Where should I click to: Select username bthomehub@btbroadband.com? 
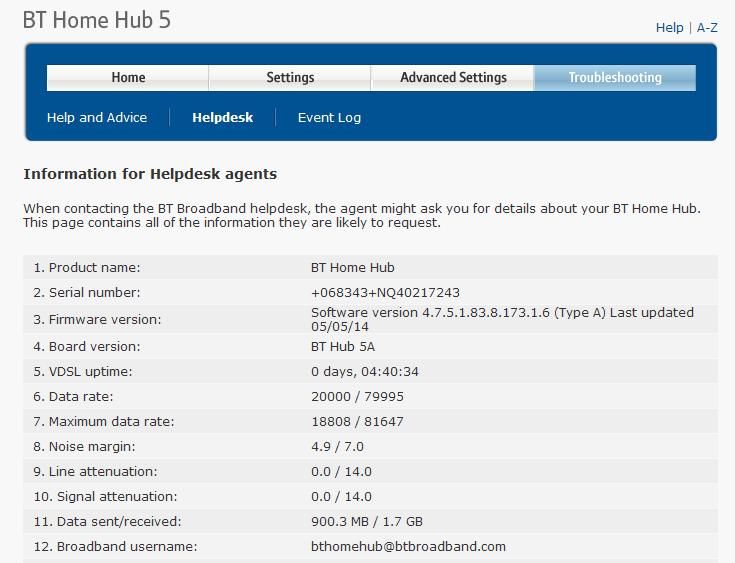pos(408,546)
